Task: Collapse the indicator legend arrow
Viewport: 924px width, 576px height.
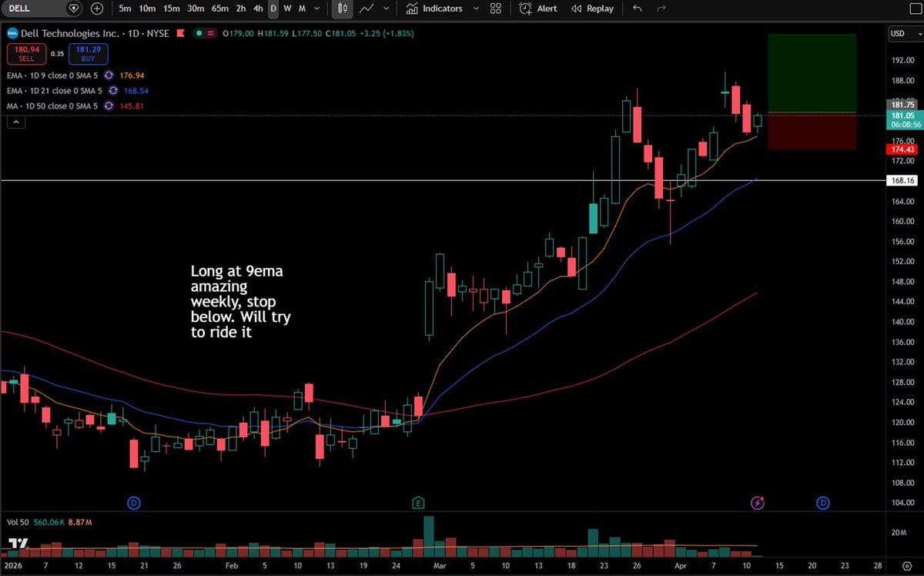Action: pyautogui.click(x=15, y=121)
